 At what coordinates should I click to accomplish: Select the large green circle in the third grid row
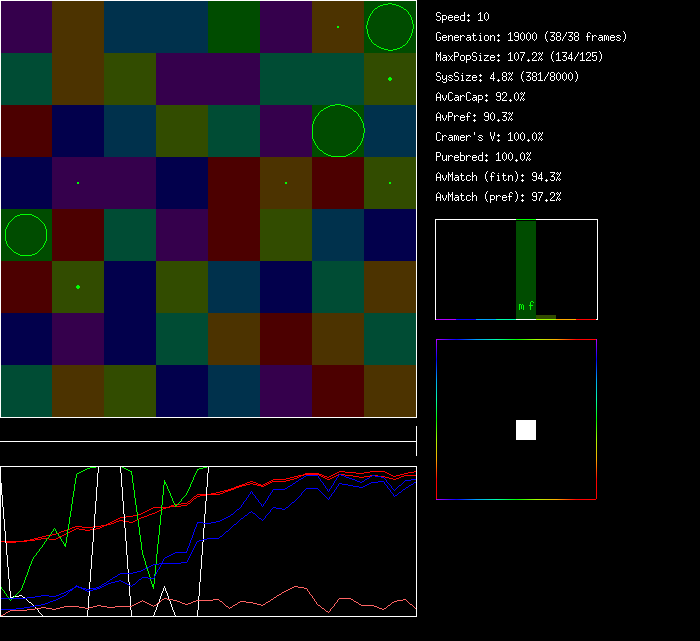click(x=338, y=131)
